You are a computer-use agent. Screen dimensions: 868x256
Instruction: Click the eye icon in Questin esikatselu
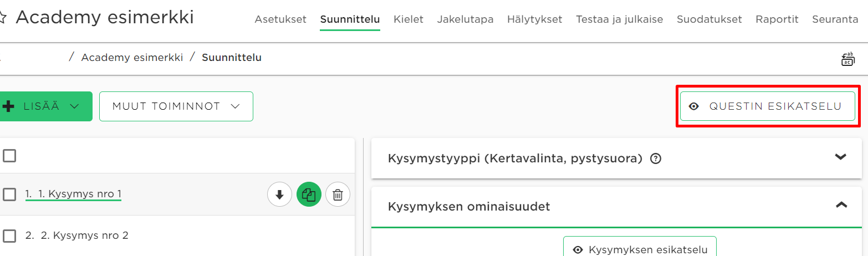(x=693, y=106)
